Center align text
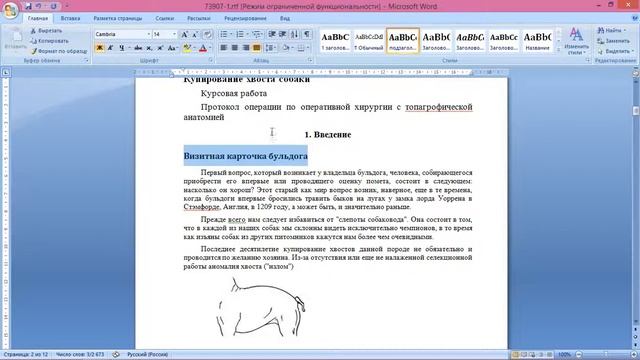640x360 pixels. [x=235, y=48]
